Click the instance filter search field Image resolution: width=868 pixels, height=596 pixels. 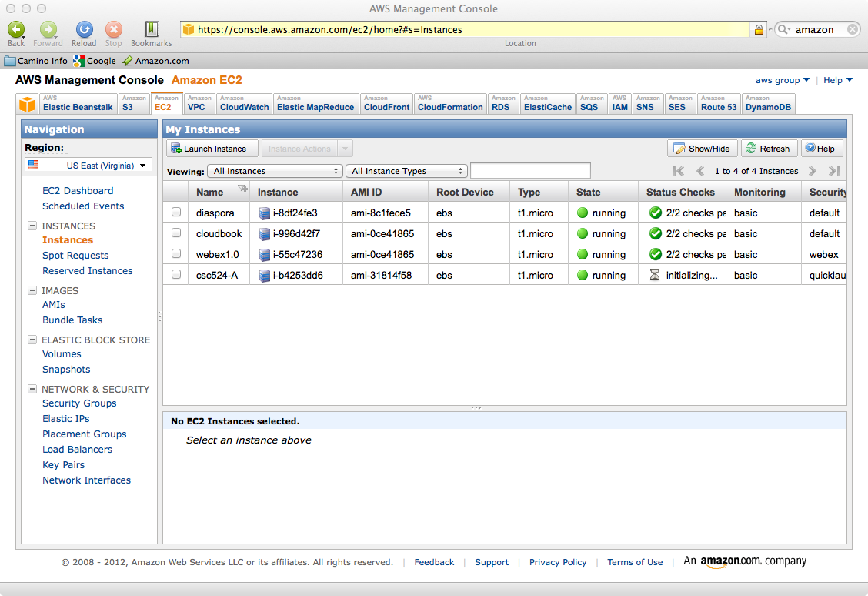tap(530, 171)
